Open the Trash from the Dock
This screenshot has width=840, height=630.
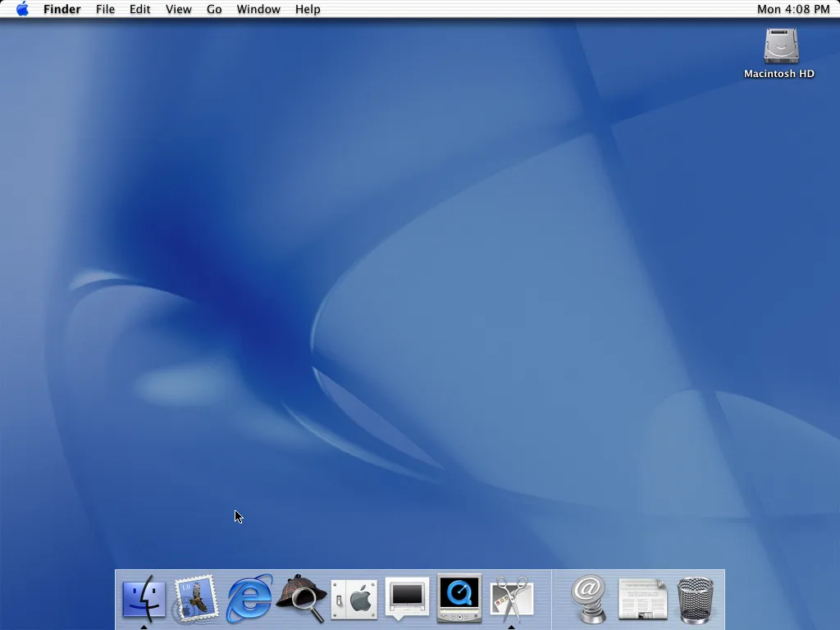(x=694, y=599)
